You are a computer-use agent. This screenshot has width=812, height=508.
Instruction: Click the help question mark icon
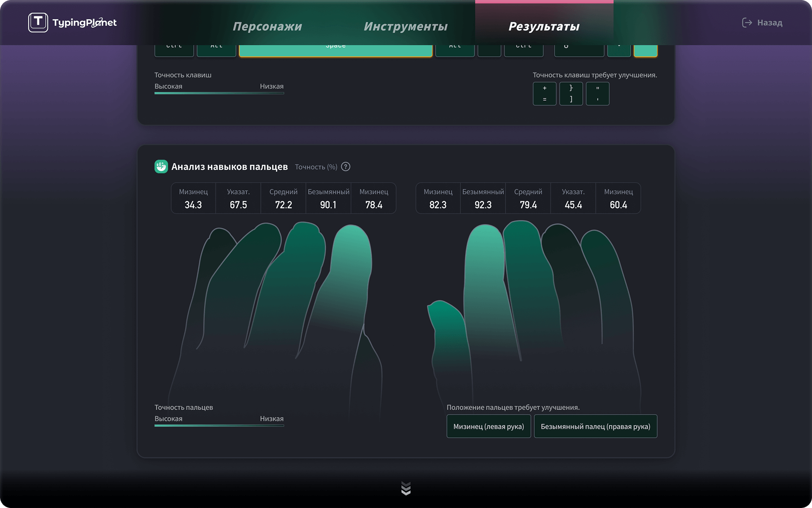click(346, 167)
